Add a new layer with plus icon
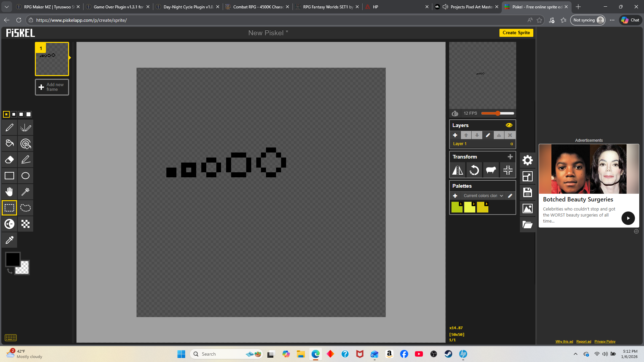644x362 pixels. [x=455, y=135]
